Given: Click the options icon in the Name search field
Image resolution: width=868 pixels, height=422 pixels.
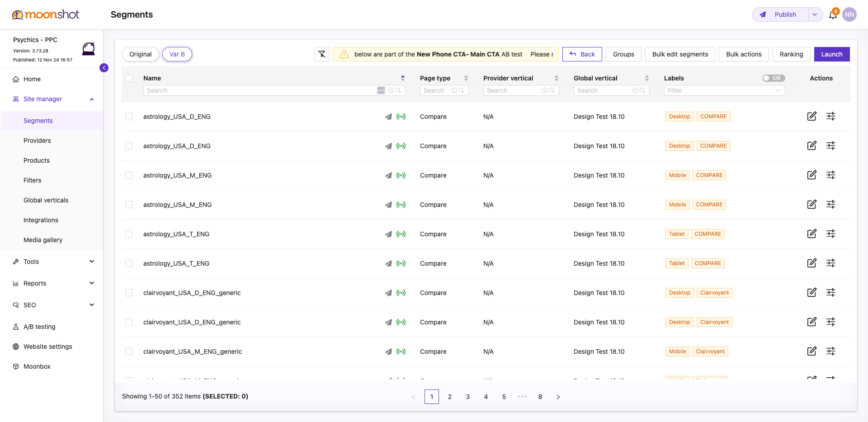Looking at the screenshot, I should point(381,90).
